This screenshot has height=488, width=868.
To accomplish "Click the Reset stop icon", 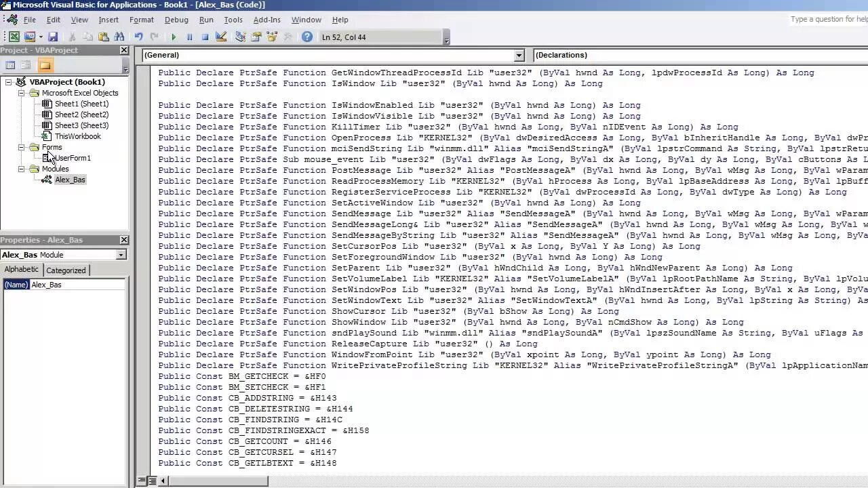I will click(205, 37).
